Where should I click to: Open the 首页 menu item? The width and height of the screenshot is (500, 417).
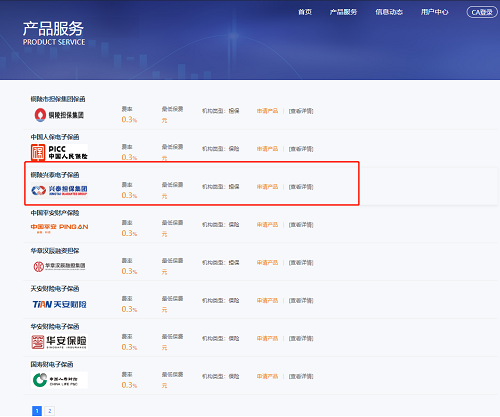click(x=305, y=12)
